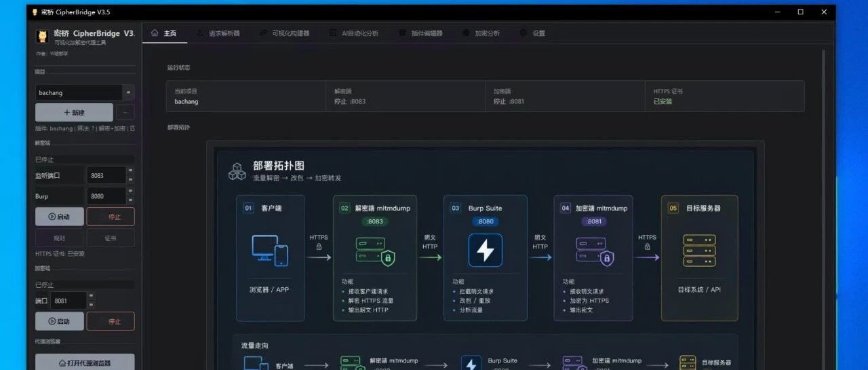Decrease the 监听端口 value with down arrow
This screenshot has height=370, width=868.
(x=130, y=180)
